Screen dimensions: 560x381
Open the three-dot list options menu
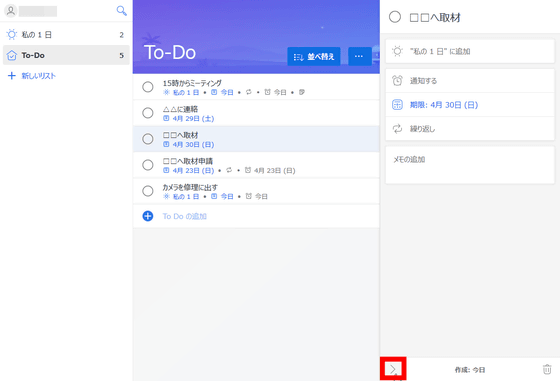(359, 56)
